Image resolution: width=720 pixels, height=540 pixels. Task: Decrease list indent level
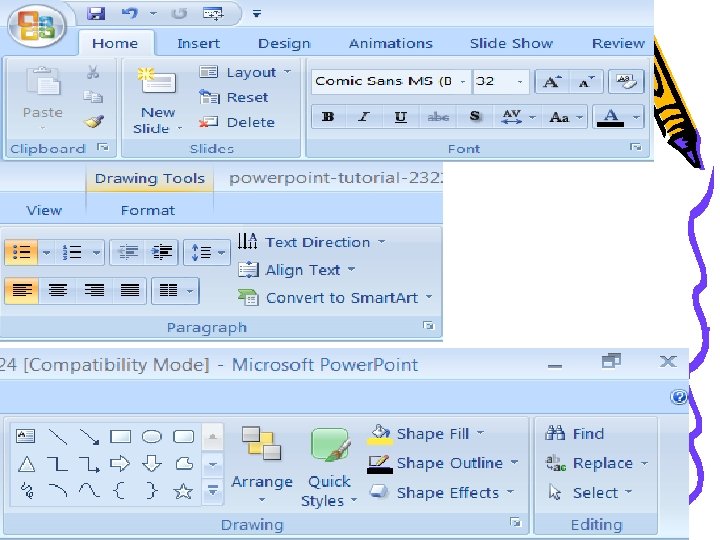[x=128, y=252]
